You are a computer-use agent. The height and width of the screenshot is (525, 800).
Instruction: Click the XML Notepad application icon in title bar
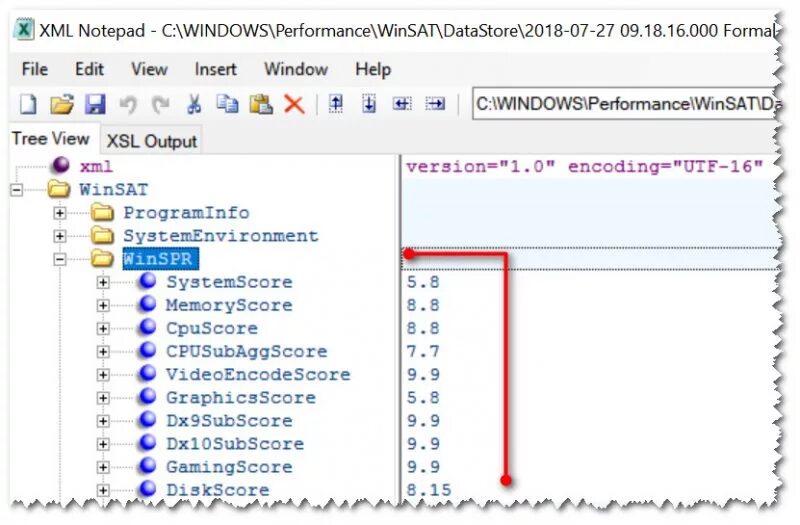(x=23, y=30)
